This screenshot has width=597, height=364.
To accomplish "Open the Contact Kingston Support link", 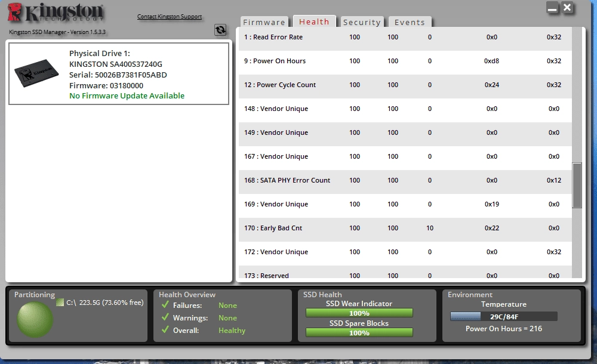I will [x=170, y=16].
